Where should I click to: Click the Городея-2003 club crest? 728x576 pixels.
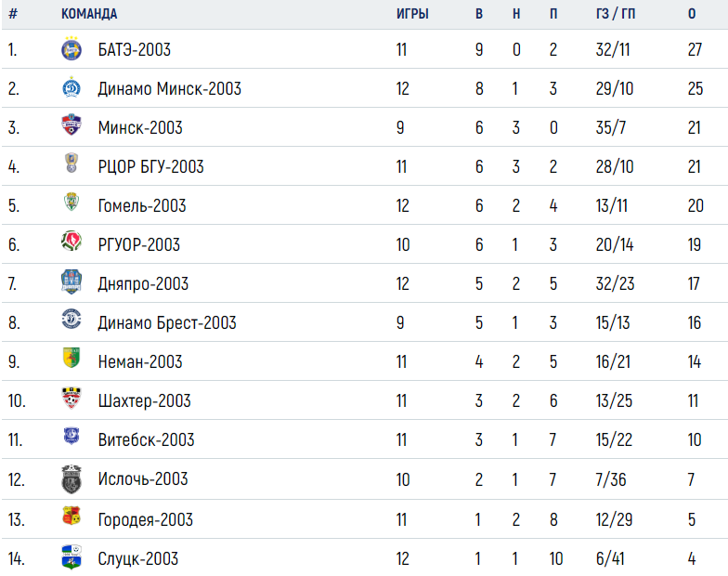tap(71, 517)
